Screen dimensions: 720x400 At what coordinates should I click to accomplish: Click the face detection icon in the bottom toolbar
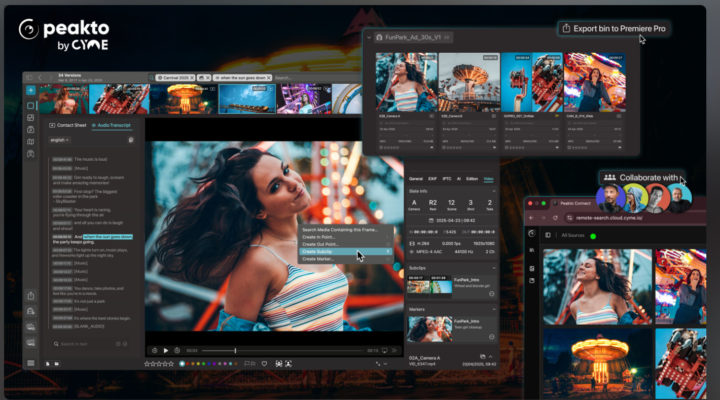[279, 364]
